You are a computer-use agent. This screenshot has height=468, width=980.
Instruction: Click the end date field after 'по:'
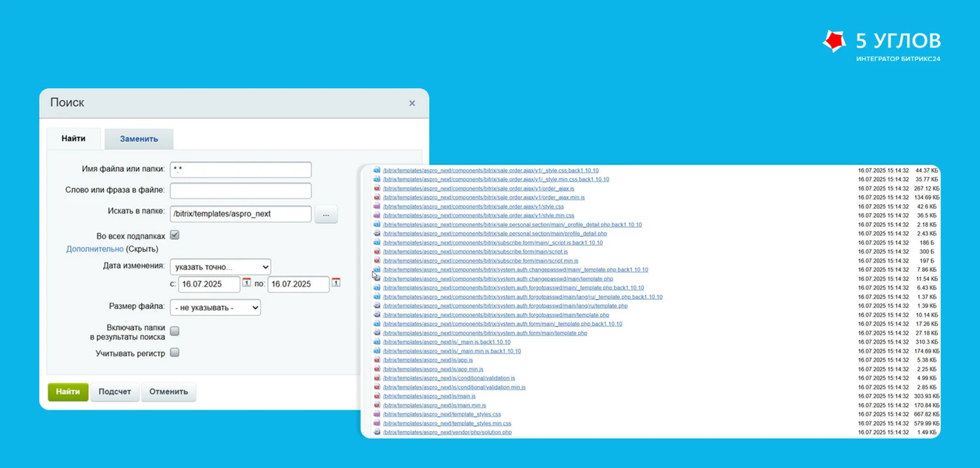click(299, 284)
